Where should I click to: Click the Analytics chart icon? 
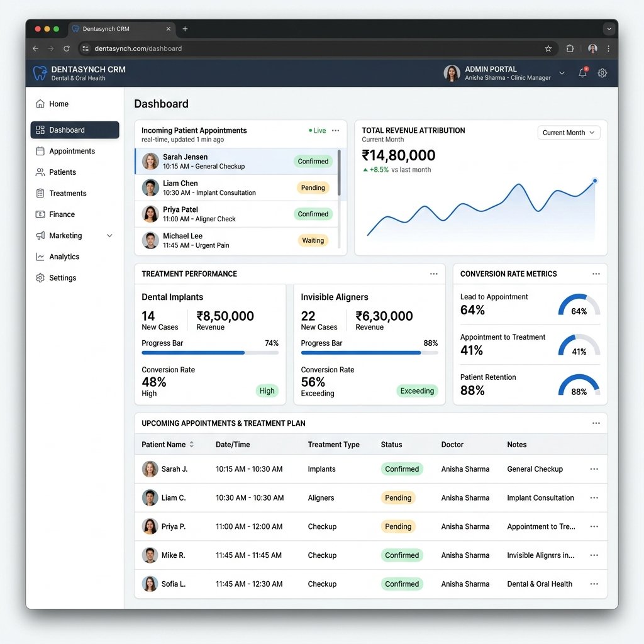40,257
